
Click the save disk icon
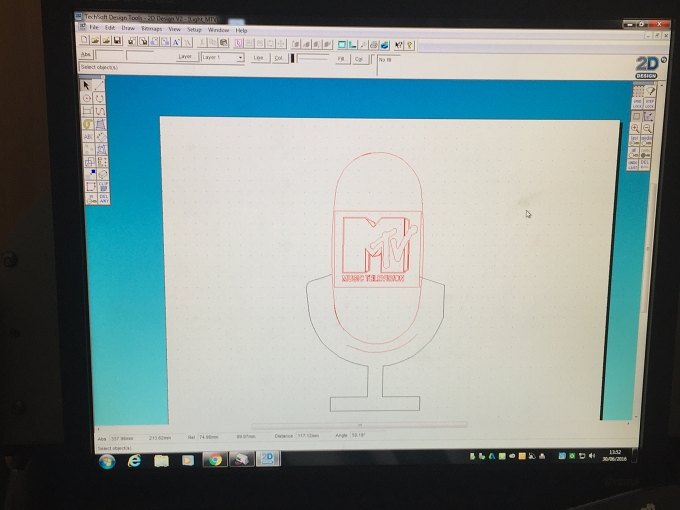118,41
